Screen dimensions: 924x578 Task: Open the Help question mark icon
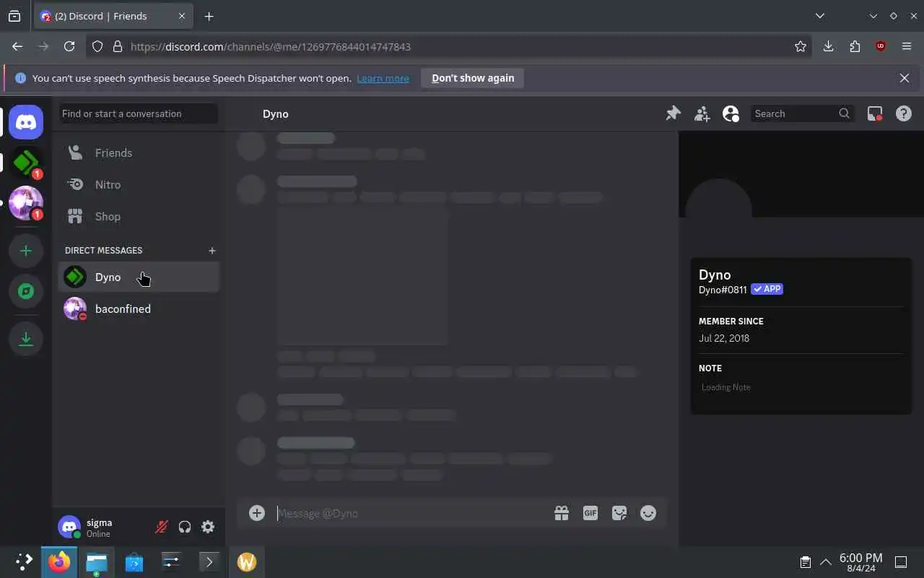tap(904, 113)
